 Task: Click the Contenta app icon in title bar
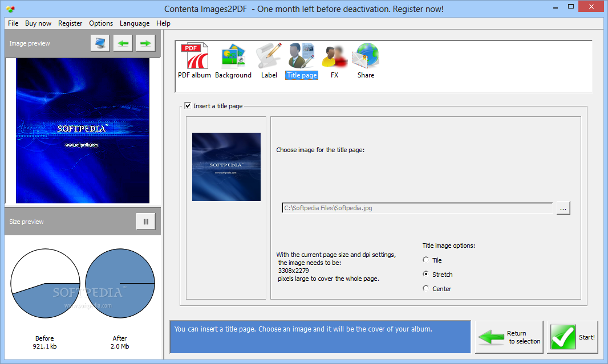(10, 9)
